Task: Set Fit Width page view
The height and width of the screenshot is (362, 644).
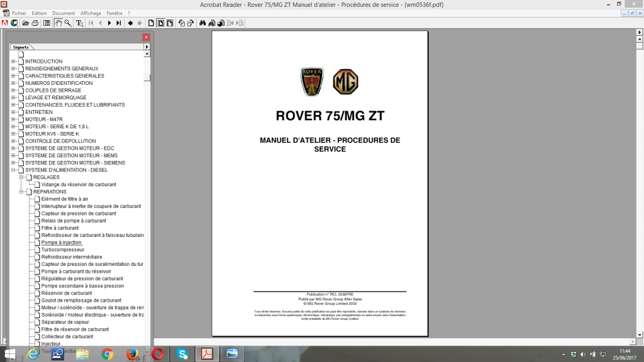Action: (170, 23)
